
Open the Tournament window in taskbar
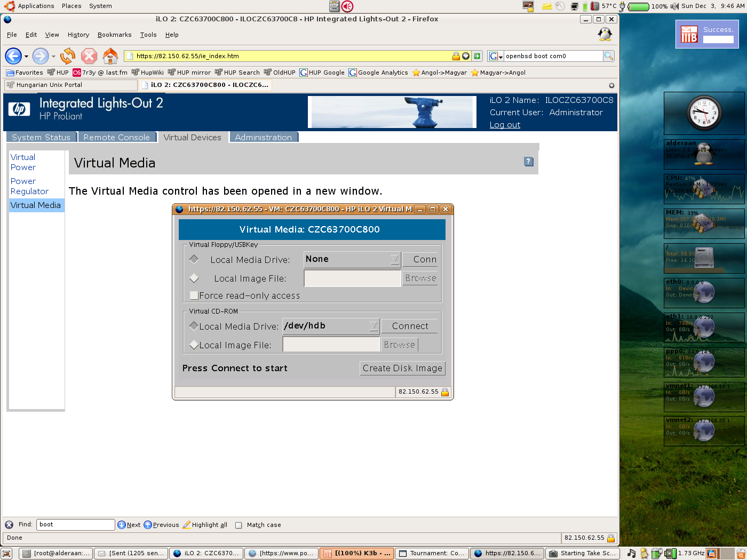tap(433, 554)
